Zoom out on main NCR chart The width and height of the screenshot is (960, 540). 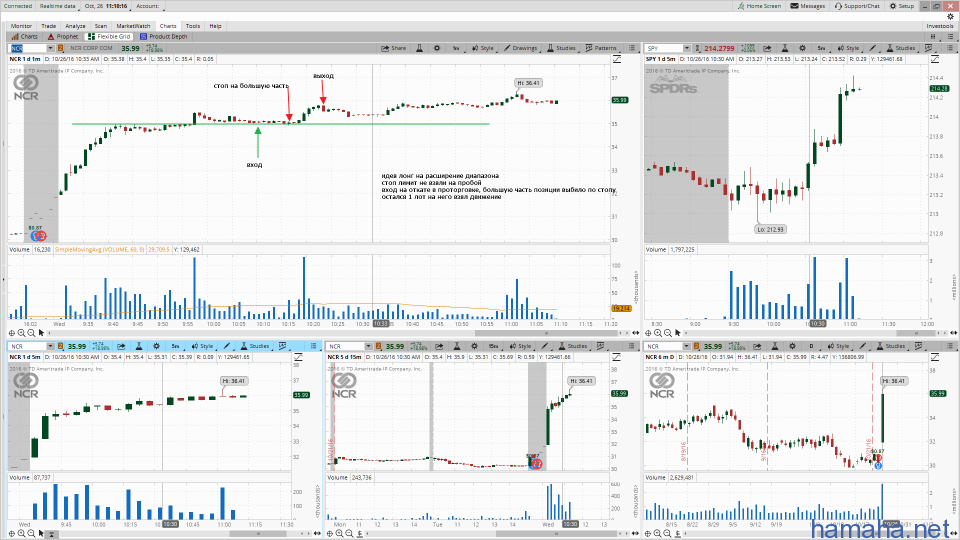click(x=31, y=333)
